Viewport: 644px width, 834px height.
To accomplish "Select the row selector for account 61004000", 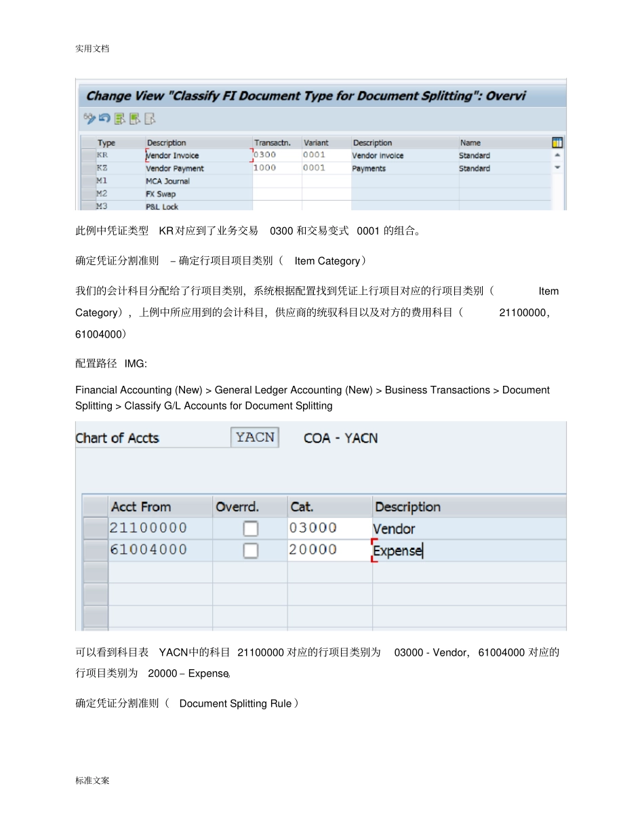I will click(x=95, y=551).
